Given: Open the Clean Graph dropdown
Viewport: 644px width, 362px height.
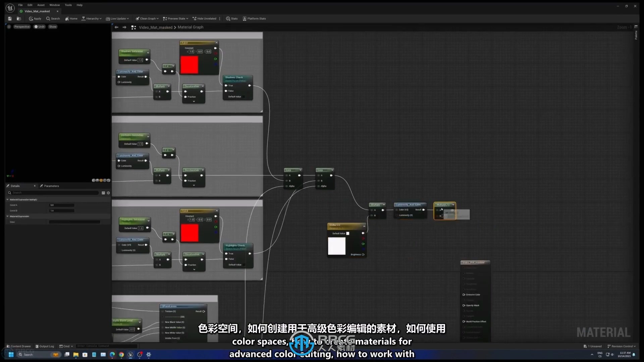Looking at the screenshot, I should coord(158,18).
